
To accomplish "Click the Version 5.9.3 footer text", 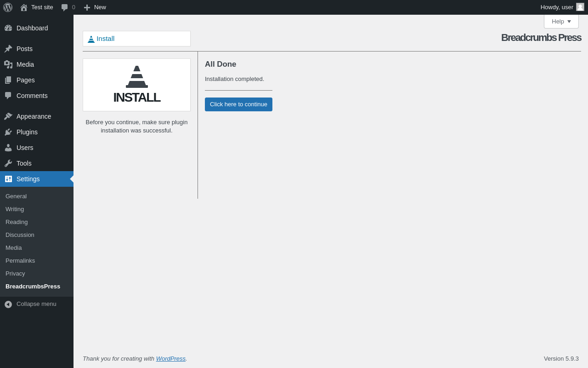I will [561, 358].
